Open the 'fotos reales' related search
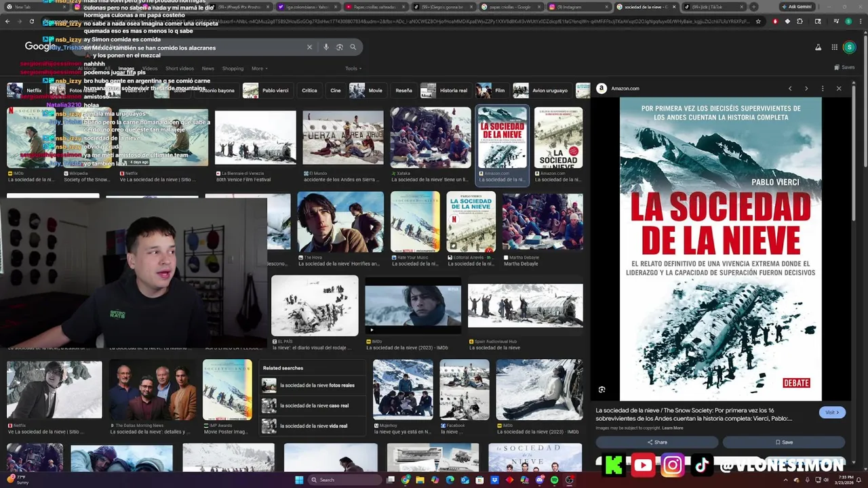This screenshot has height=488, width=868. click(x=313, y=385)
